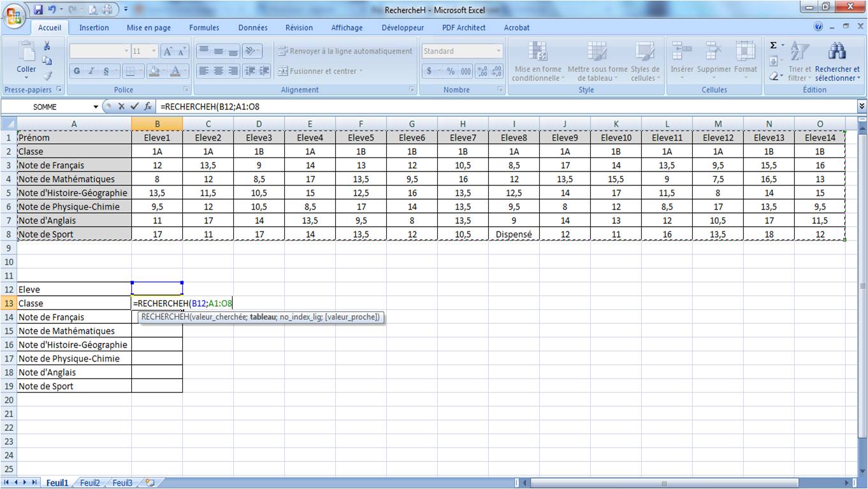Toggle underline S formatting

pyautogui.click(x=106, y=71)
